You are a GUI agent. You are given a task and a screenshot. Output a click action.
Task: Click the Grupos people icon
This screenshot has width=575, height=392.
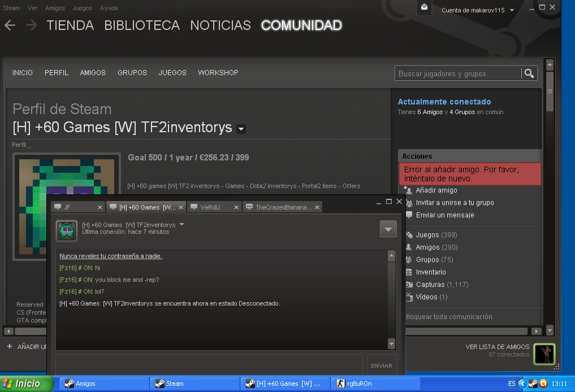pyautogui.click(x=409, y=259)
